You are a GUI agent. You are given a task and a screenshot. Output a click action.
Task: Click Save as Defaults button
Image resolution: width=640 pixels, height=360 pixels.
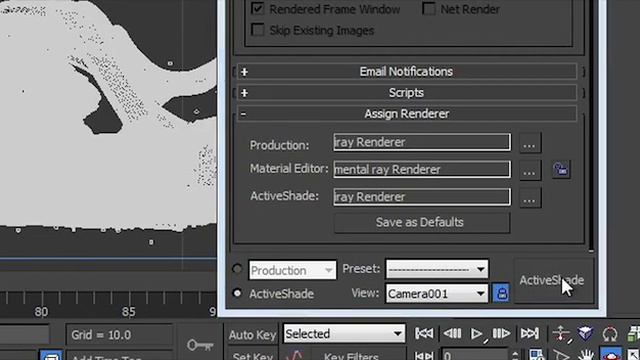[x=422, y=222]
